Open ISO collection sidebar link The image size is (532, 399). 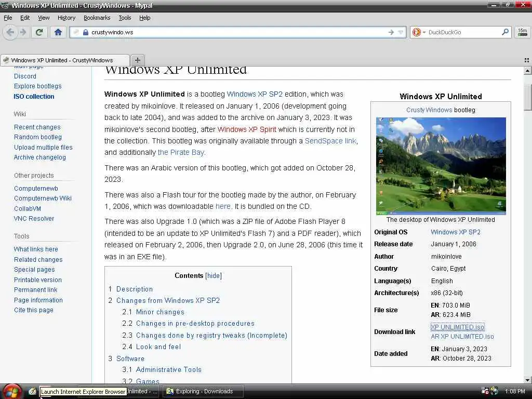click(x=34, y=96)
